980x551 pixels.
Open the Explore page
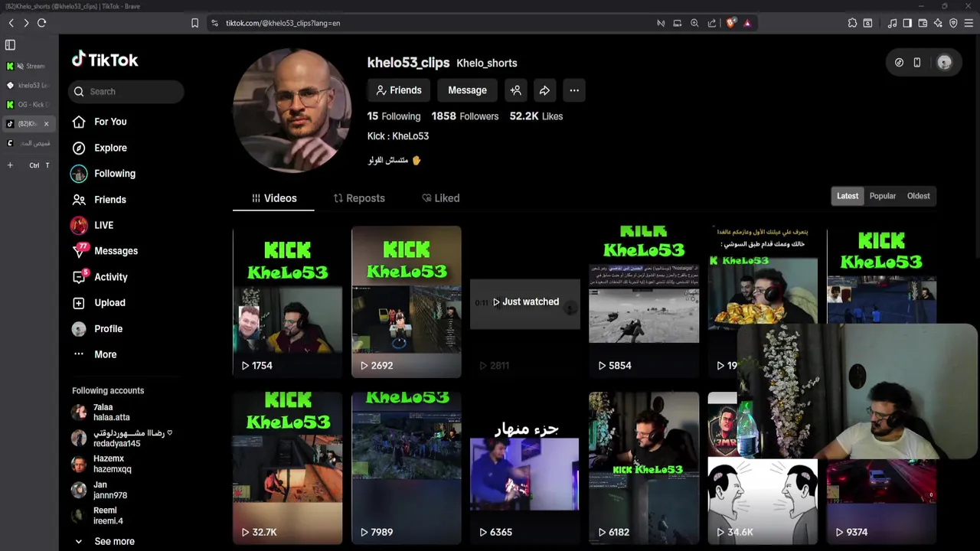110,148
